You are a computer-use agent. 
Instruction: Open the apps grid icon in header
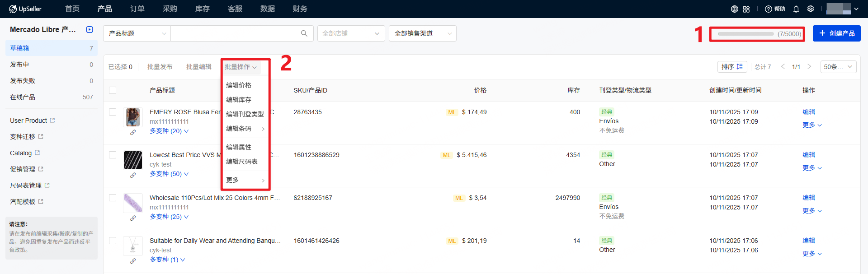[746, 9]
